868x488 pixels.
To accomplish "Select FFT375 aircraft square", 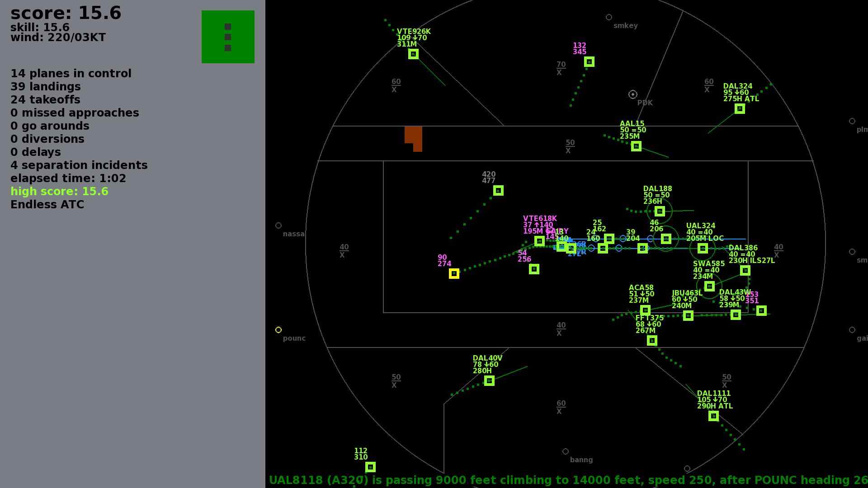I will point(652,341).
